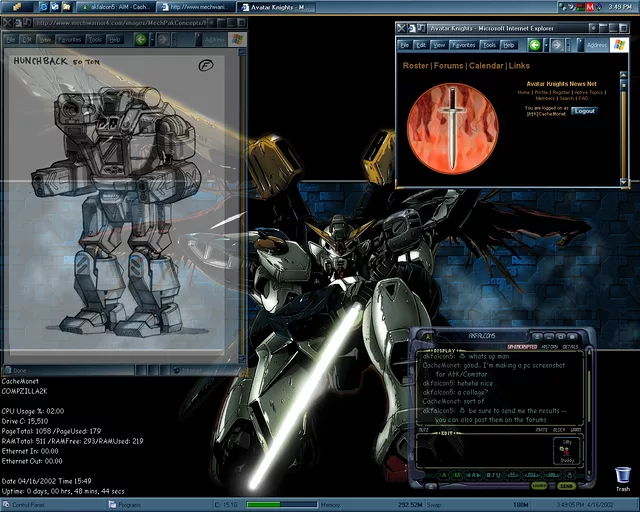The image size is (640, 512).
Task: Open Back history dropdown in Avatar Knights browser
Action: tap(546, 45)
